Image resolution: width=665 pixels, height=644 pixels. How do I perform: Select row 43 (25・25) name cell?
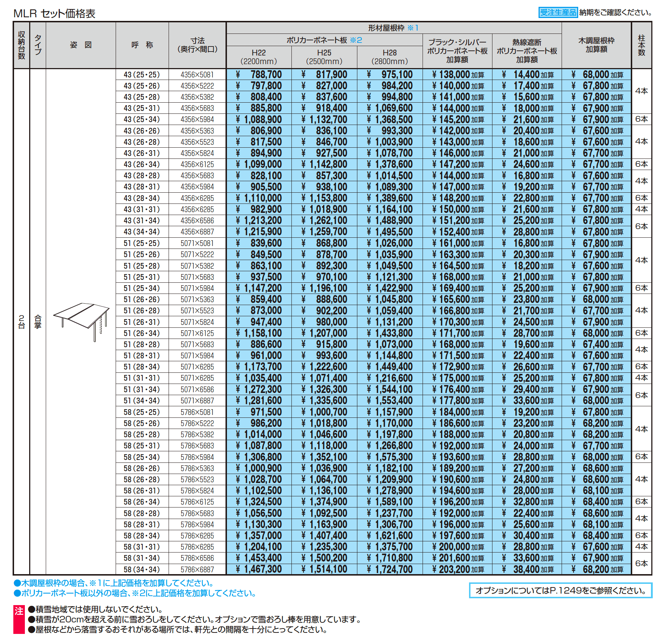click(142, 75)
